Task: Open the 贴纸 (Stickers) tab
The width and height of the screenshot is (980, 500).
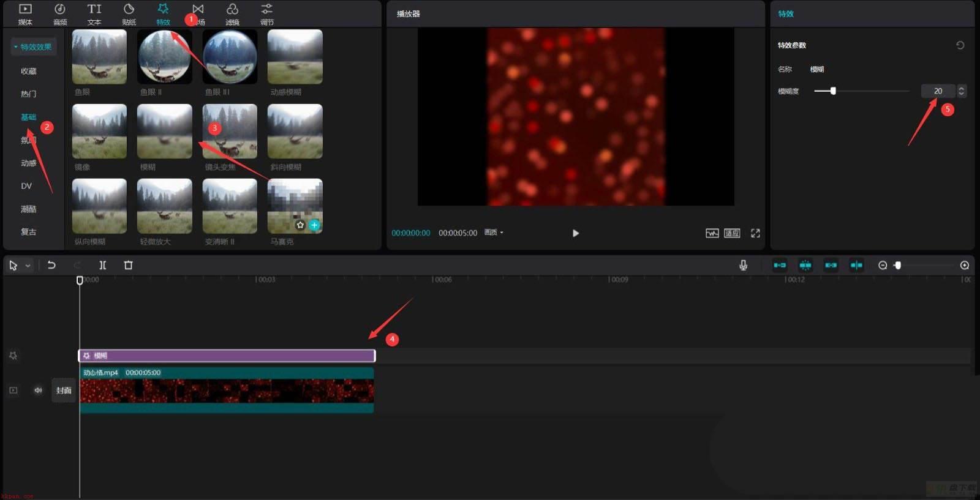Action: point(129,14)
